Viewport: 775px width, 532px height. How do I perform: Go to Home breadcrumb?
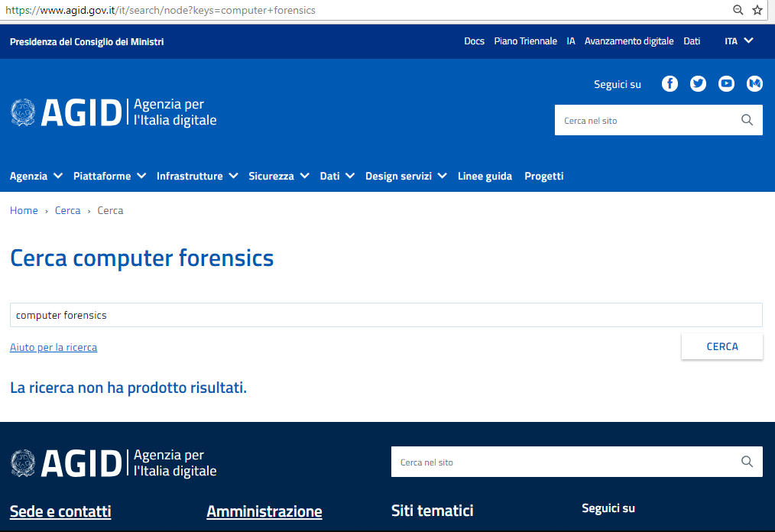(x=24, y=210)
